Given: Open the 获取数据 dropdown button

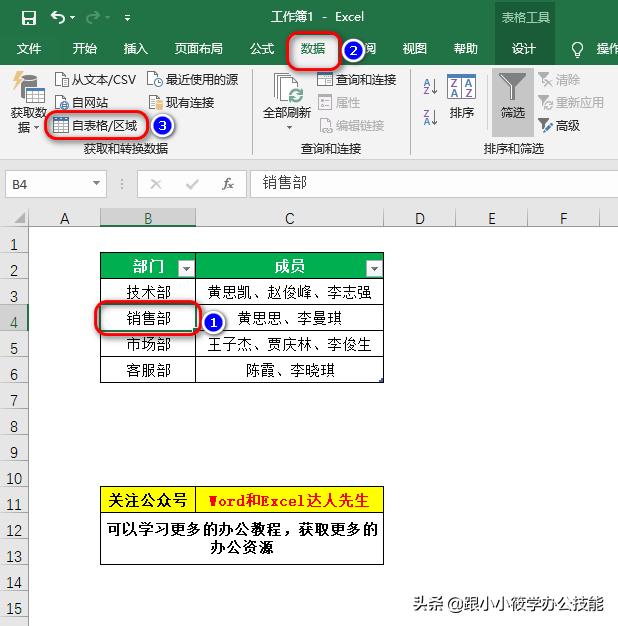Looking at the screenshot, I should coord(28,103).
